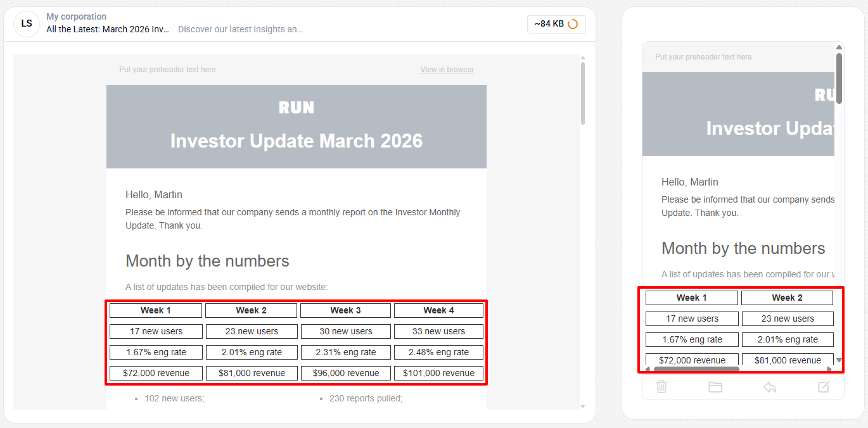The height and width of the screenshot is (428, 868).
Task: Click the preheader placeholder "Put your preheader text here"
Action: (x=167, y=69)
